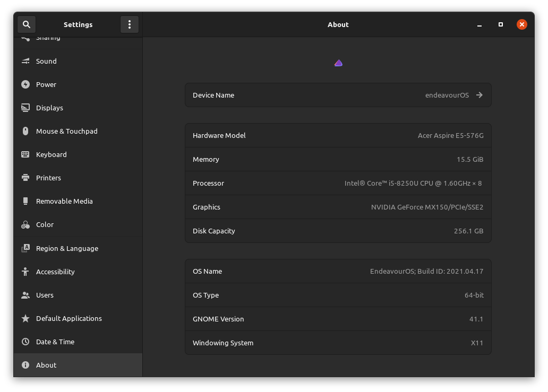This screenshot has width=548, height=392.
Task: Open Mouse & Touchpad settings
Action: coord(78,131)
